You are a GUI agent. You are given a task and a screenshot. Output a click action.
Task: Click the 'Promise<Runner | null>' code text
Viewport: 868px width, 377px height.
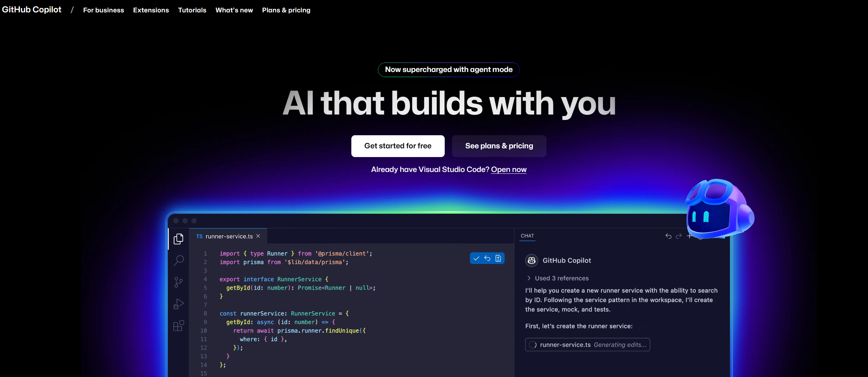coord(335,288)
